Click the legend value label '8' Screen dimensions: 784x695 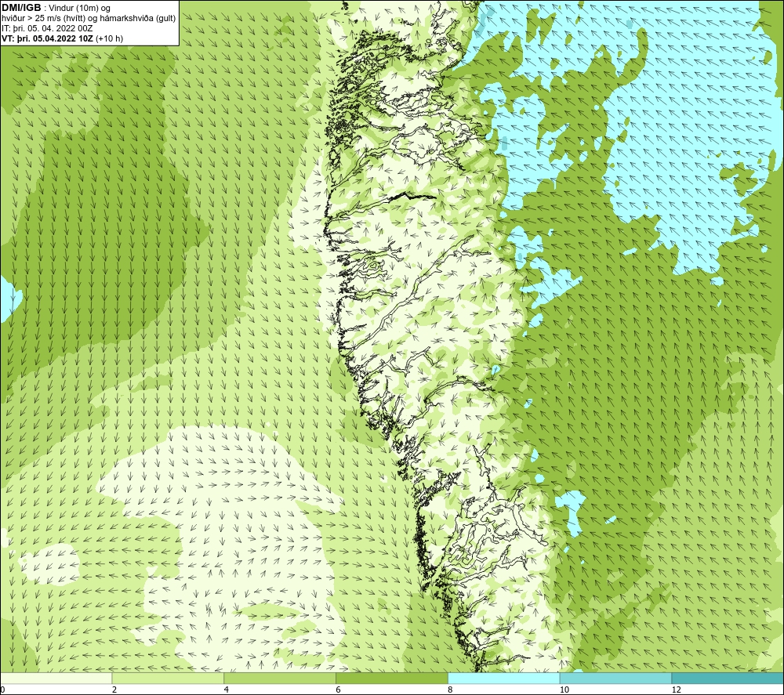[x=451, y=690]
